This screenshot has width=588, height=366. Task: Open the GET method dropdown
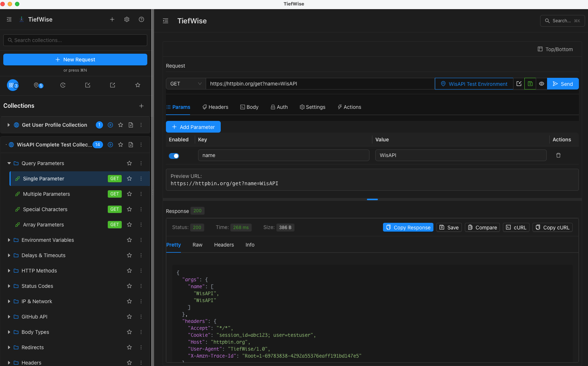186,84
